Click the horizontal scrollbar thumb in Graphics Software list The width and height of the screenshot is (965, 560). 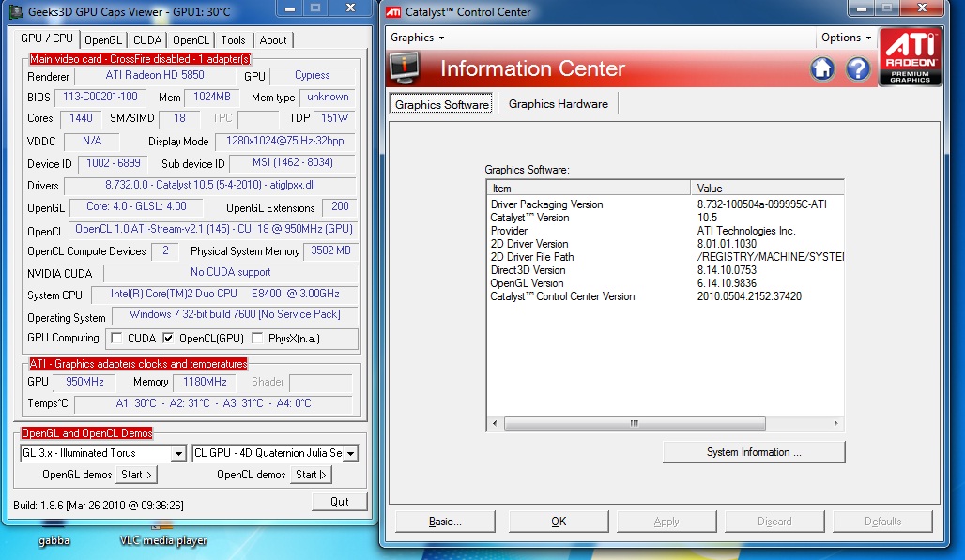pos(635,424)
